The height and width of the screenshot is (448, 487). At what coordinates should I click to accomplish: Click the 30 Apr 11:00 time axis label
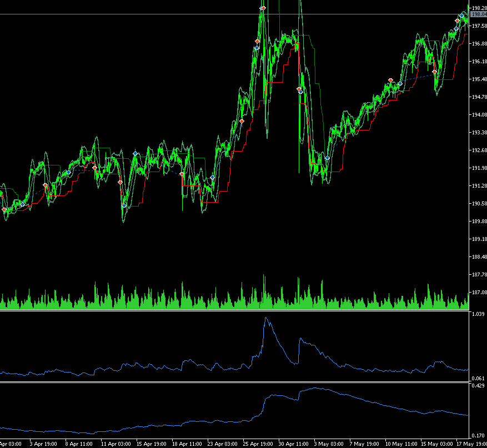pos(293,444)
